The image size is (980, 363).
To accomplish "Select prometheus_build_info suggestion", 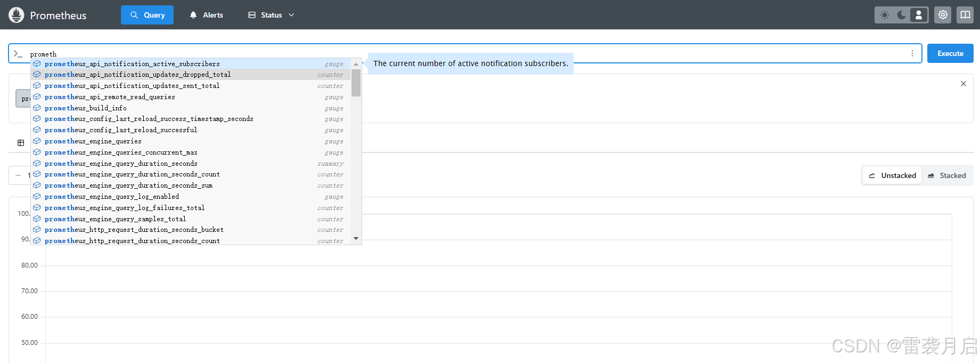I will pos(191,108).
